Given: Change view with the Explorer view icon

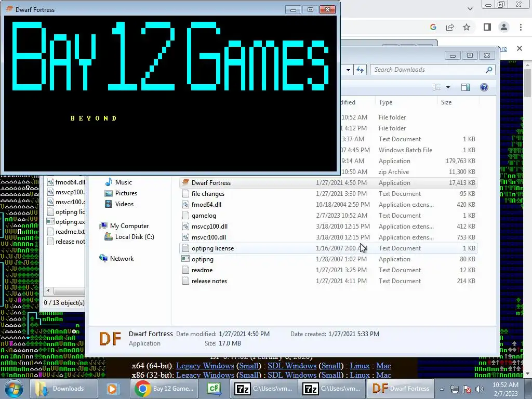Looking at the screenshot, I should click(437, 87).
